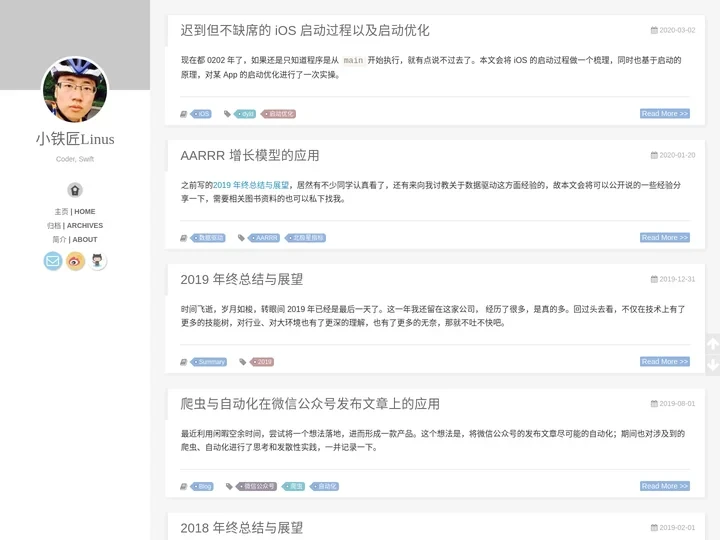The image size is (720, 540).
Task: Select the iOS category tag
Action: (201, 114)
